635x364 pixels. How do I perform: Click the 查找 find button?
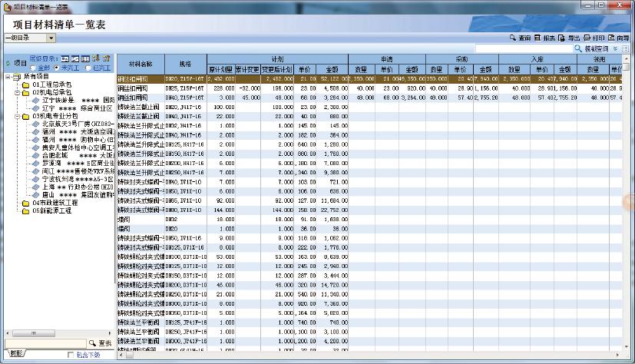click(100, 342)
